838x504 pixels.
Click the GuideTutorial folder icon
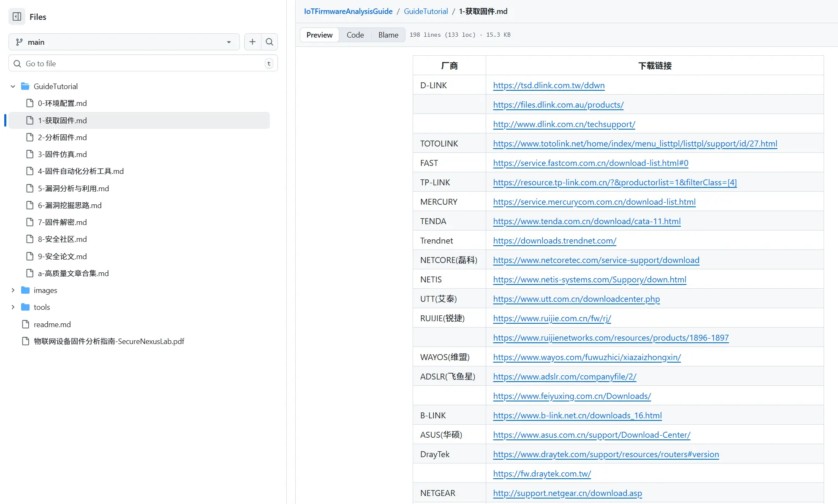tap(25, 87)
